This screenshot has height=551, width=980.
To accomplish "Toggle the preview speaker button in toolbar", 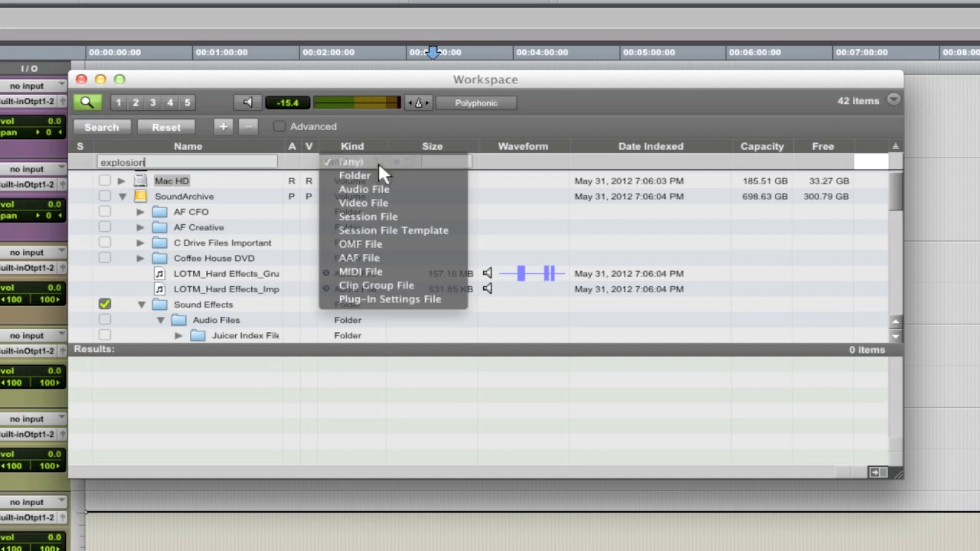I will coord(247,103).
